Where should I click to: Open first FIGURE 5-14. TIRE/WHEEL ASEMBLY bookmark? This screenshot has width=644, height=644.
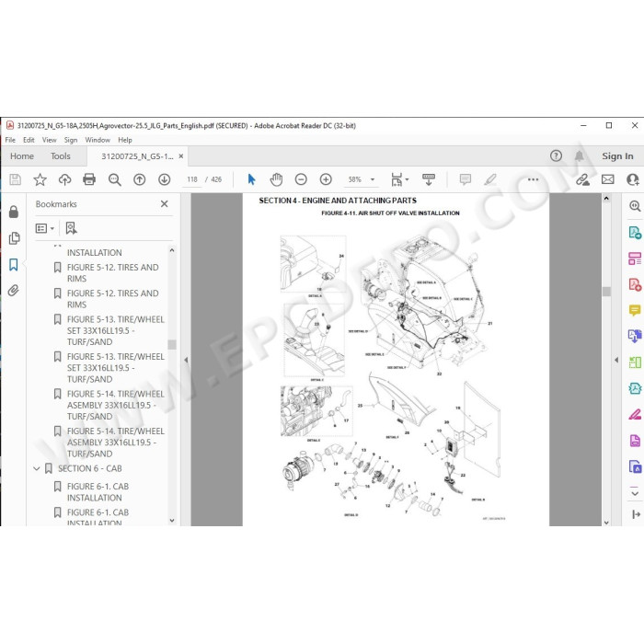115,405
